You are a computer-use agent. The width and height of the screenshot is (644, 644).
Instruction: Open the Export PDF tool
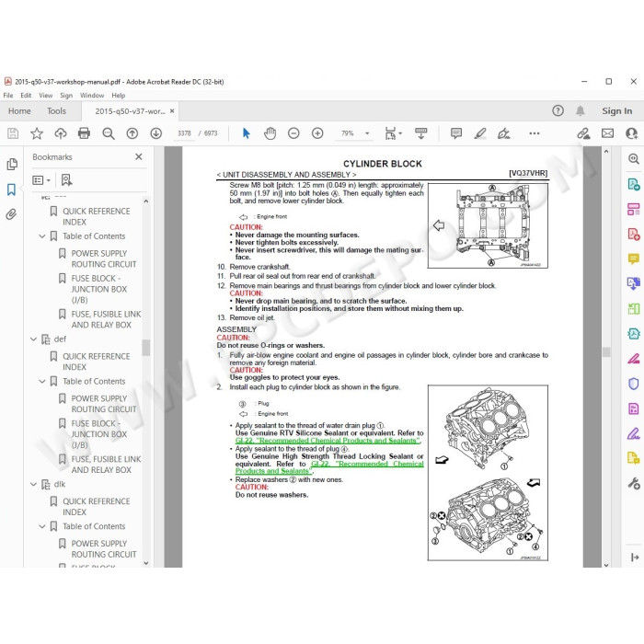(633, 184)
